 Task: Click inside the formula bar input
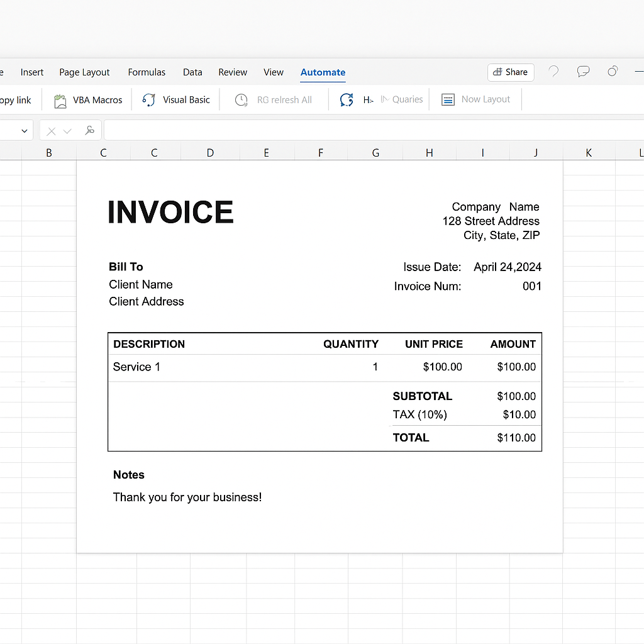click(371, 131)
